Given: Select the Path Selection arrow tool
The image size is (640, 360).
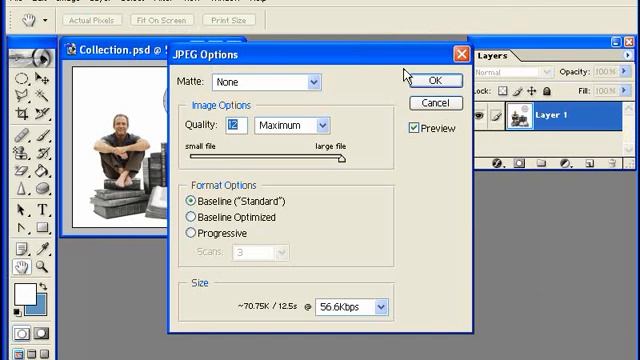Looking at the screenshot, I should click(x=21, y=210).
